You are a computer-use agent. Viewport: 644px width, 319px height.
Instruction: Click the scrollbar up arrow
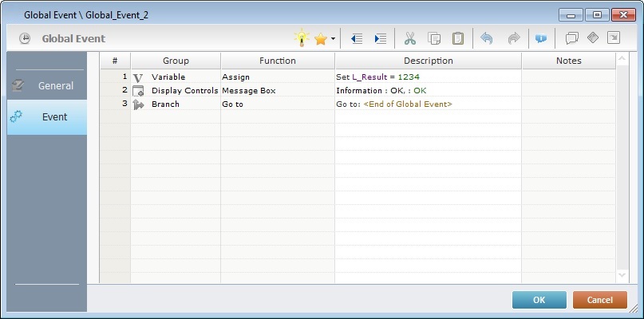622,60
